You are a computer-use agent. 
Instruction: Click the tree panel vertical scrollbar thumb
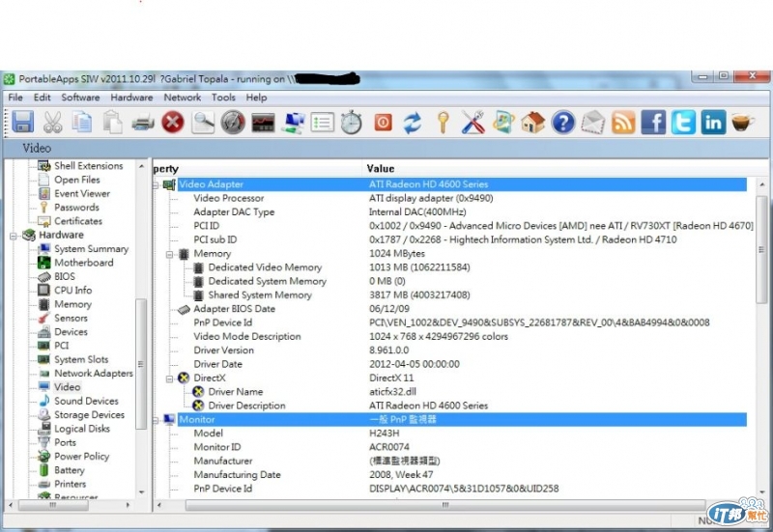(x=141, y=364)
